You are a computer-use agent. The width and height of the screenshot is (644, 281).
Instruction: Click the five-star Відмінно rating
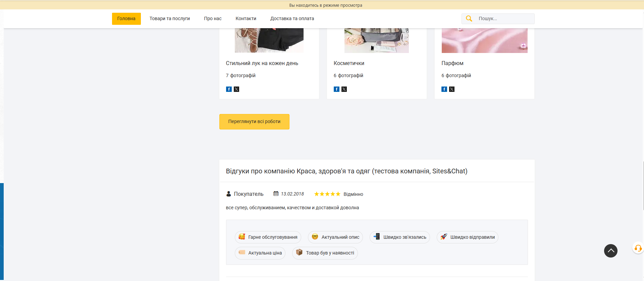click(327, 194)
